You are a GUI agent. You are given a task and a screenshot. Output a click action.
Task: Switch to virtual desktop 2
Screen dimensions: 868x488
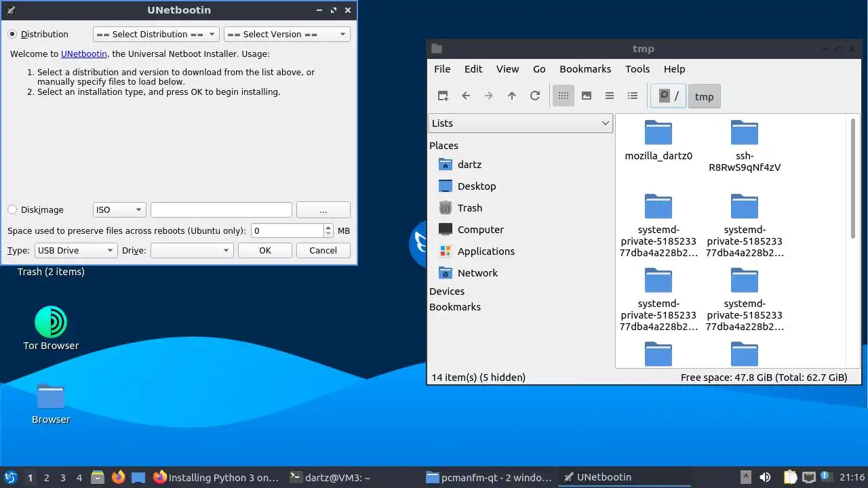tap(47, 478)
